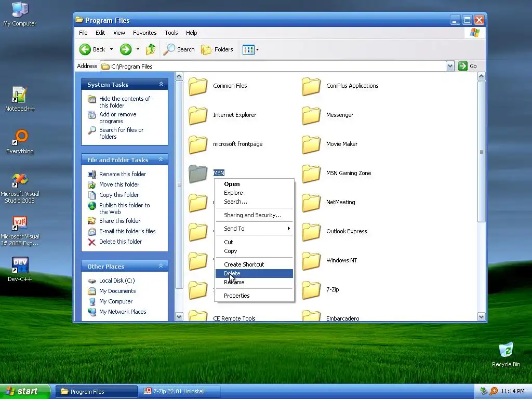This screenshot has height=399, width=532.
Task: Open the Forward history dropdown arrow
Action: click(138, 49)
